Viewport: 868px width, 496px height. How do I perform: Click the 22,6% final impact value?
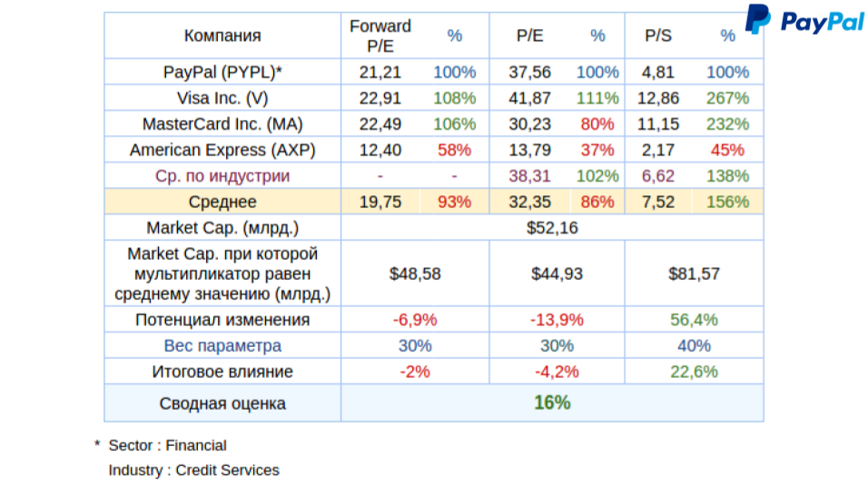[694, 372]
